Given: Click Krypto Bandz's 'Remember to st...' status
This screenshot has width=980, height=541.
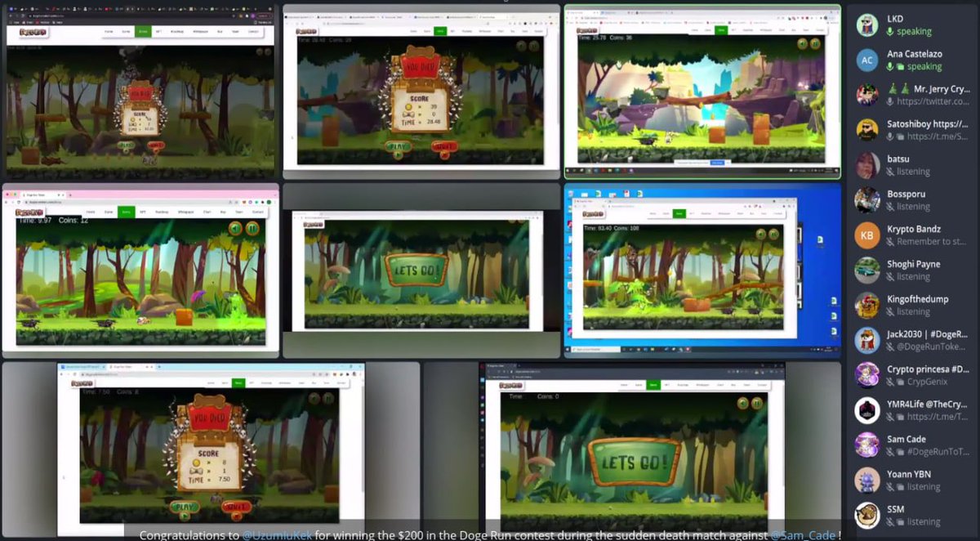Looking at the screenshot, I should [931, 242].
